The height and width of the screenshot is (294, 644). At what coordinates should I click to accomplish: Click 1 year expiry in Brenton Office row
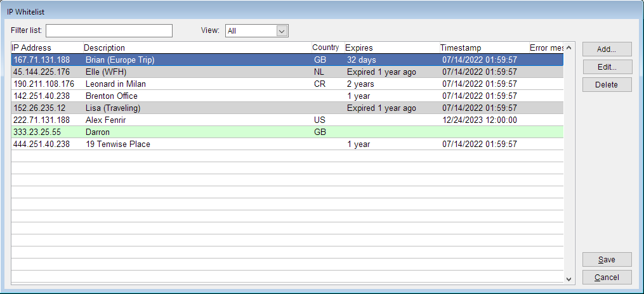tap(358, 96)
